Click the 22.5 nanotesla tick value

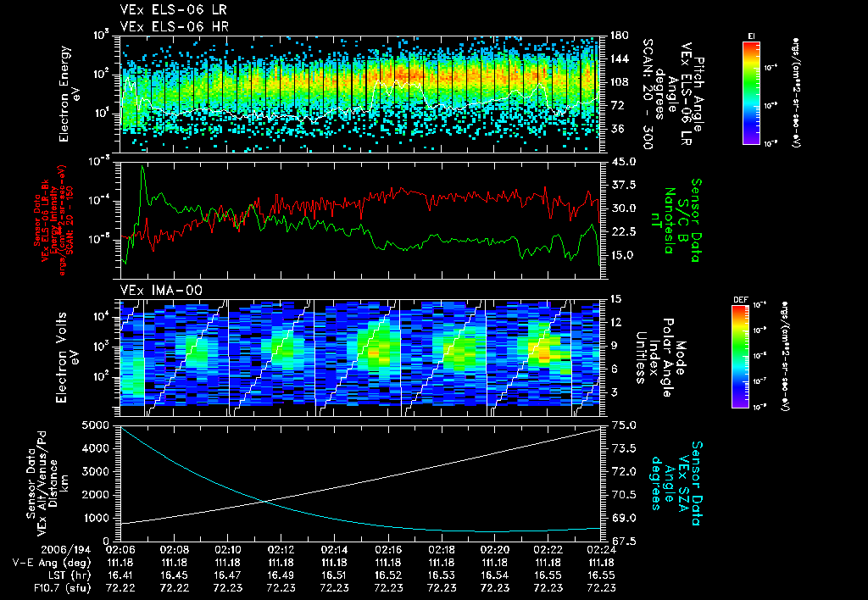[x=623, y=231]
